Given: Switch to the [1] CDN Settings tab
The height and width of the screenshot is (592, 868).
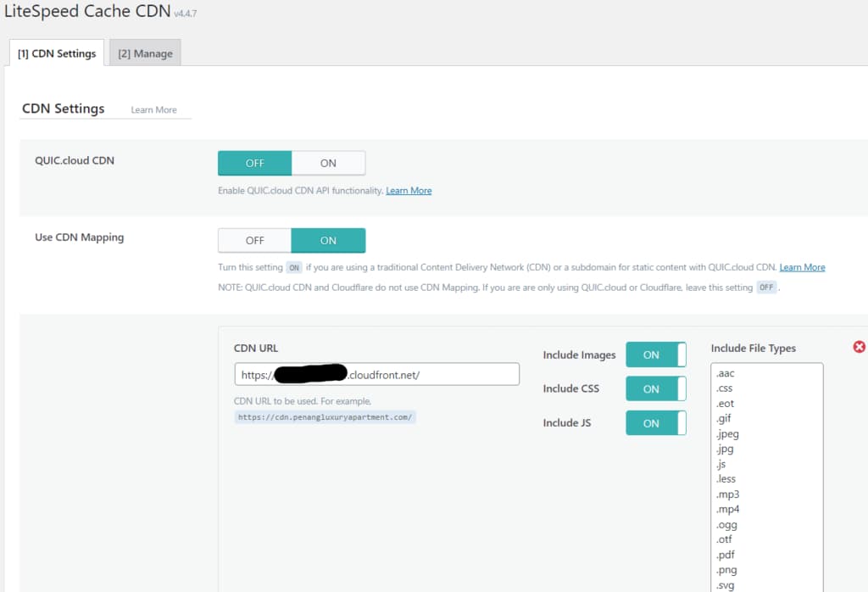Looking at the screenshot, I should click(57, 53).
